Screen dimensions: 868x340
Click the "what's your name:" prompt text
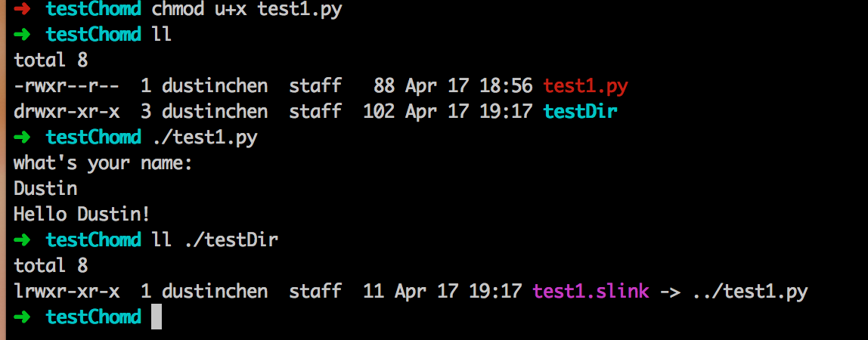pos(103,164)
